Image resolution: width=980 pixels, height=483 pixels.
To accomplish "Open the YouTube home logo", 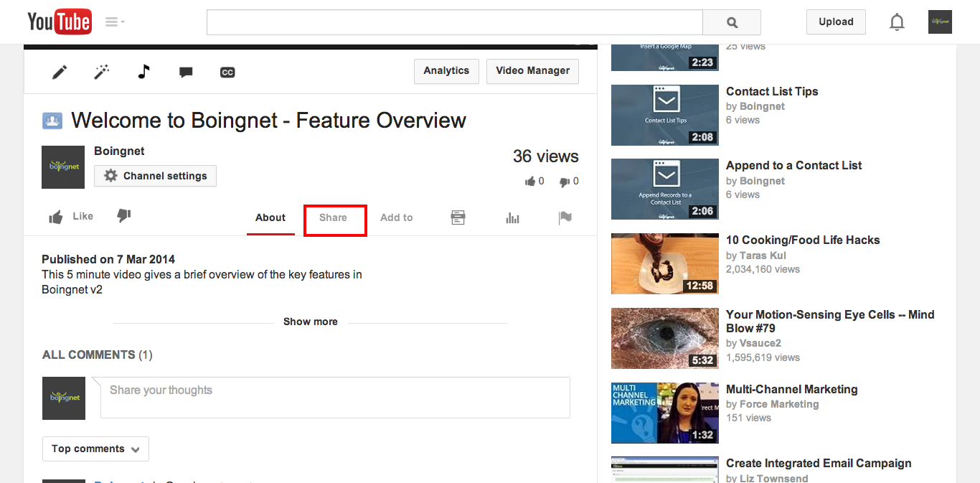I will (x=59, y=22).
